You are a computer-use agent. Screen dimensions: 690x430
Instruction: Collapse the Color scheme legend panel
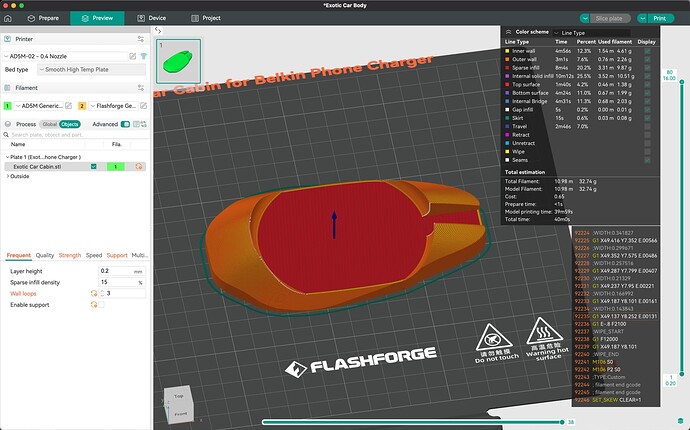[508, 32]
